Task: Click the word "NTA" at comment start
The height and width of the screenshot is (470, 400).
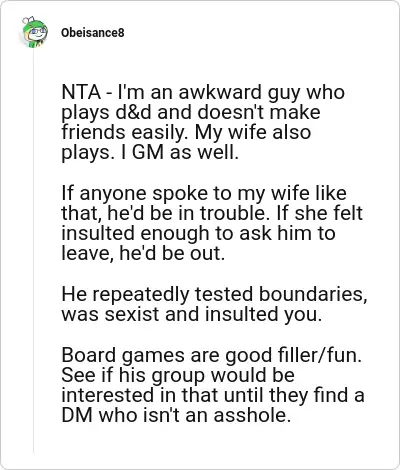Action: (81, 92)
